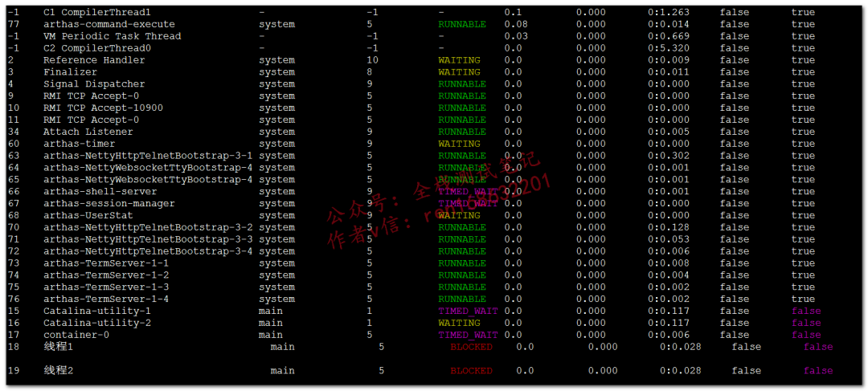Click the C2 CompilerThread0 thread name

coord(97,48)
